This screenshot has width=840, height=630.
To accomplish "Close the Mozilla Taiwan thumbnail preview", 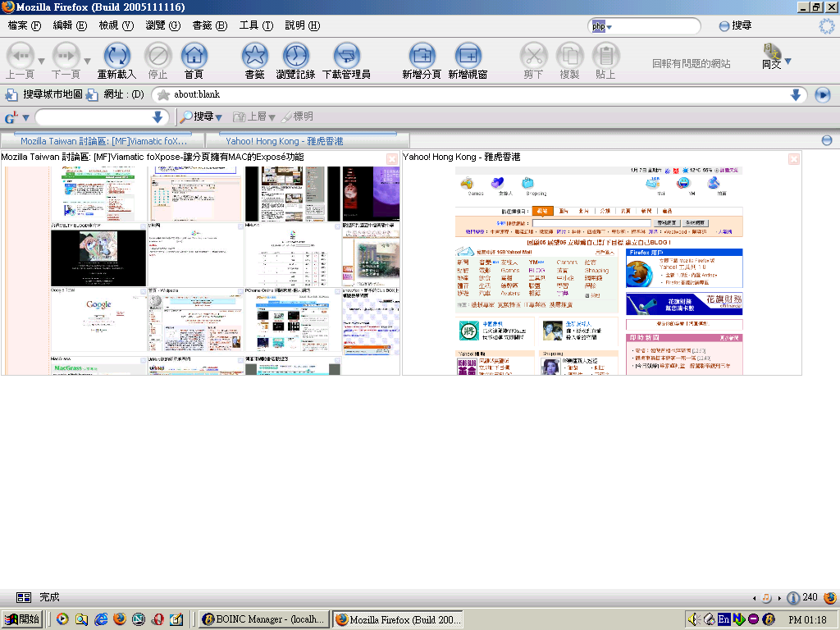I will coord(392,158).
